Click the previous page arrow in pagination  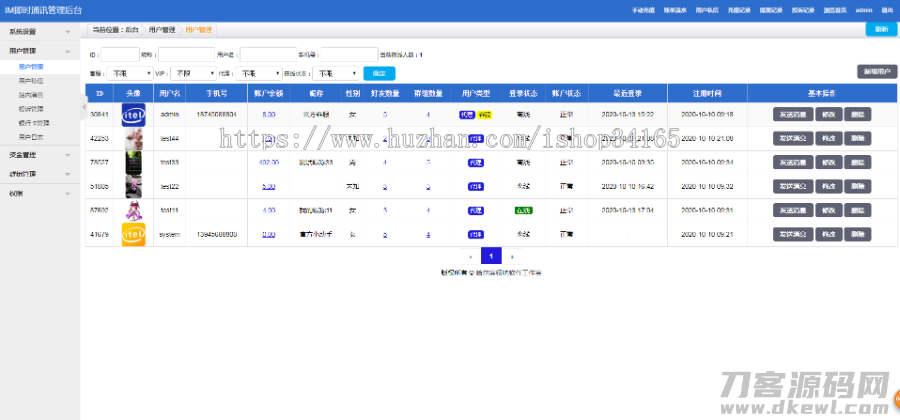(x=470, y=256)
